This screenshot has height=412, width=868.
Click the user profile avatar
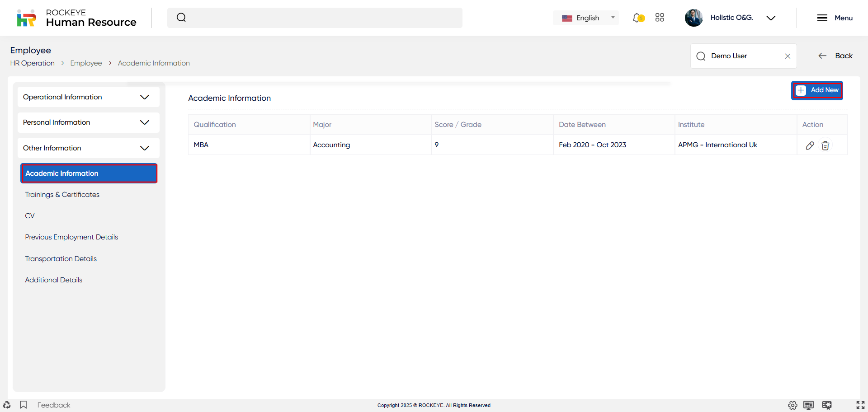tap(693, 18)
